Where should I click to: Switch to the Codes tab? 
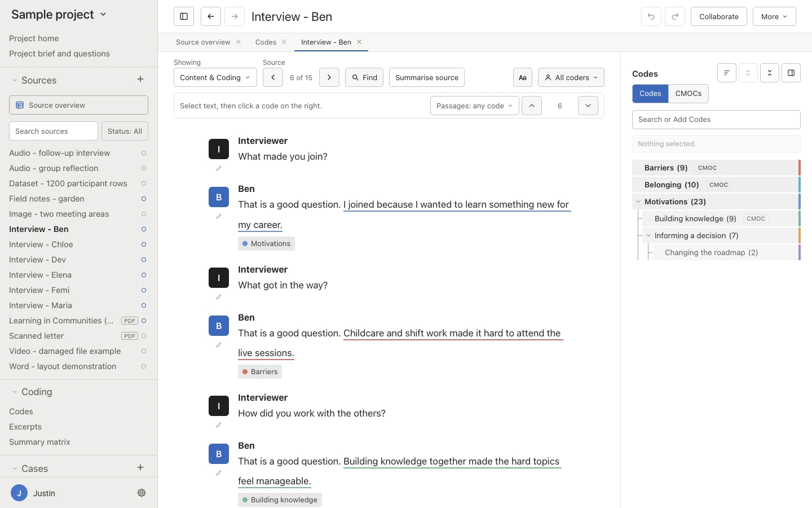click(266, 42)
